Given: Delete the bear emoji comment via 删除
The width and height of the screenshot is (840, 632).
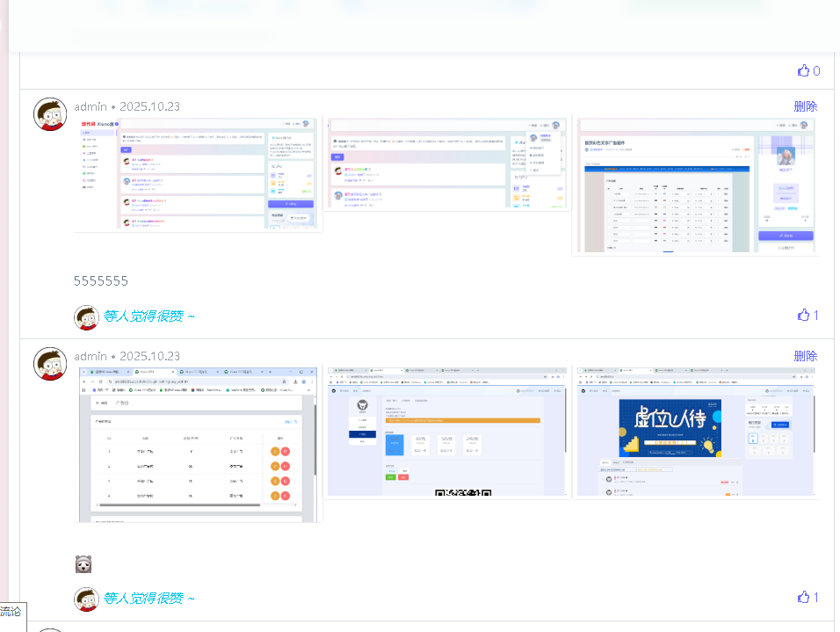Looking at the screenshot, I should (x=805, y=356).
